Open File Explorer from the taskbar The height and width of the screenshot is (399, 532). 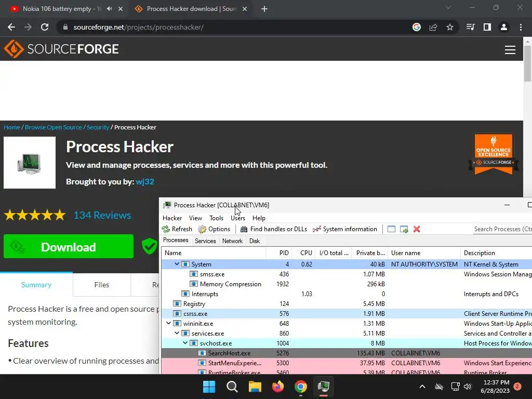point(255,387)
